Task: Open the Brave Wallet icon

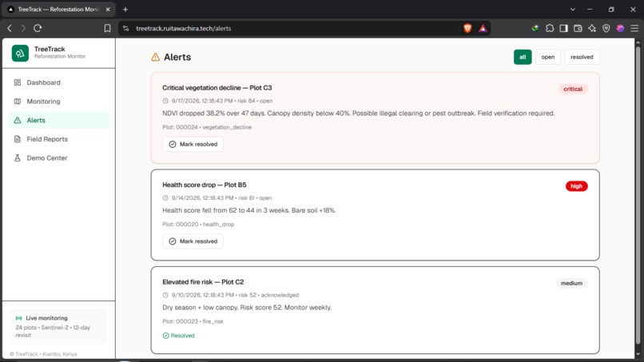Action: pos(578,28)
